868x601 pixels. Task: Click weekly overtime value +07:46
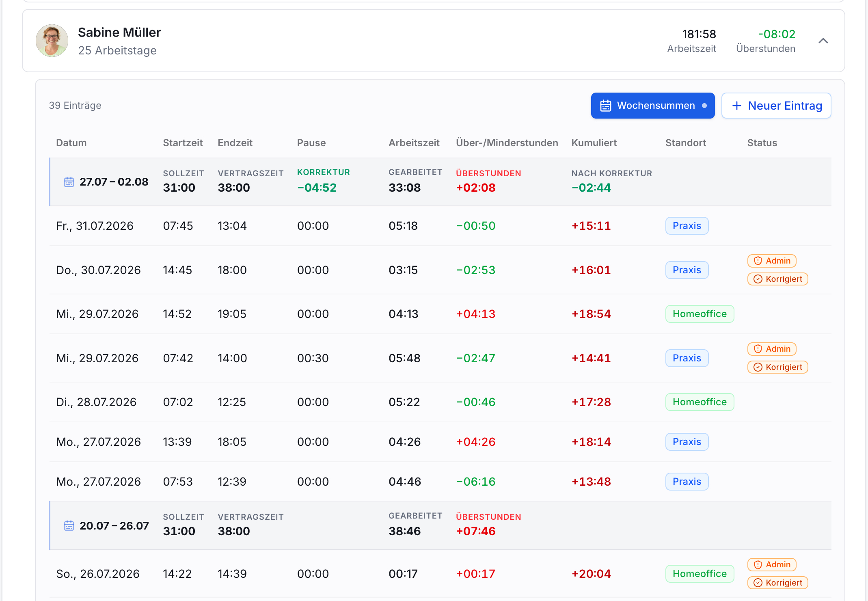pos(475,531)
